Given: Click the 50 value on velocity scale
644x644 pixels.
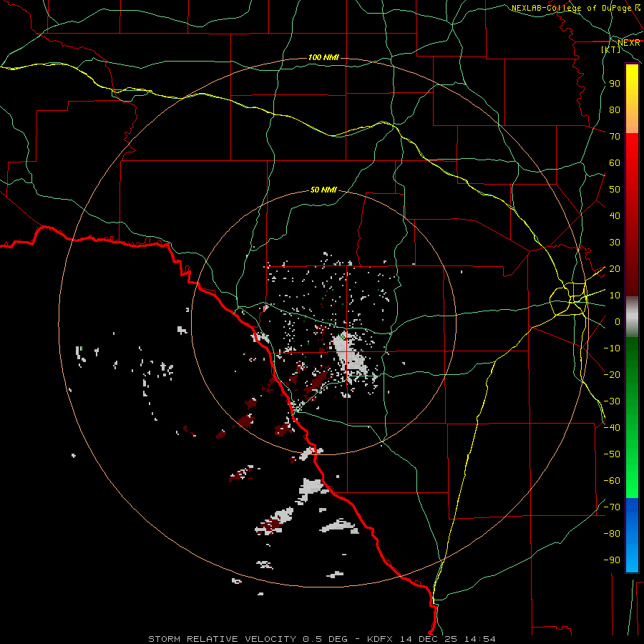Looking at the screenshot, I should 615,190.
